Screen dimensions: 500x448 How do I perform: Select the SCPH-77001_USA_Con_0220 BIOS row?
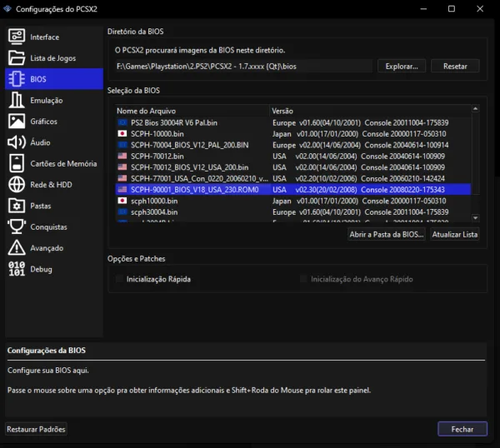(293, 178)
